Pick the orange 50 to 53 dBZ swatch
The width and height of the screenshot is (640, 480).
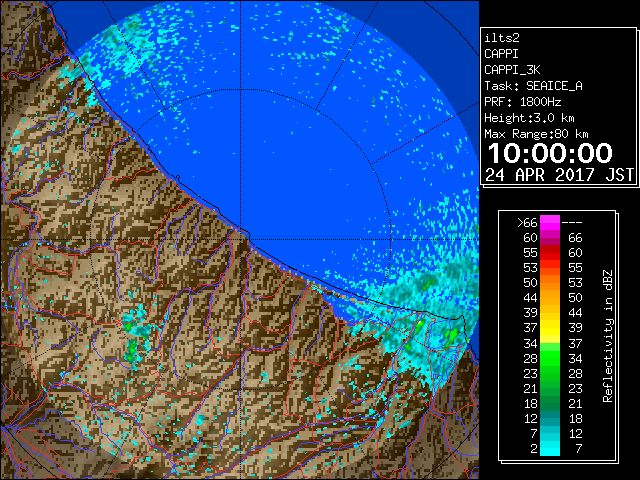(x=550, y=283)
